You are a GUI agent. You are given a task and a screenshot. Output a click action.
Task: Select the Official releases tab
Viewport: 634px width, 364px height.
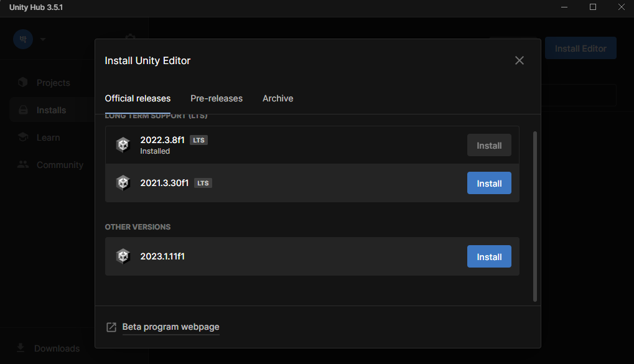(x=138, y=98)
